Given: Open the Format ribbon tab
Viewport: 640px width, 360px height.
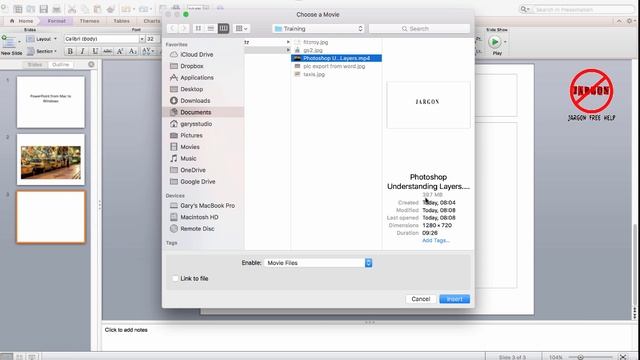Looking at the screenshot, I should point(56,21).
